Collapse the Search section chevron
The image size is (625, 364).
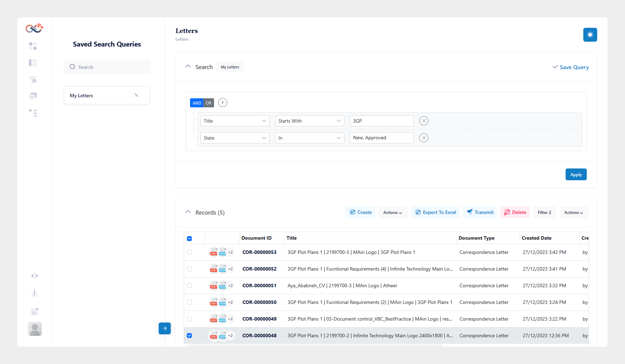point(188,66)
